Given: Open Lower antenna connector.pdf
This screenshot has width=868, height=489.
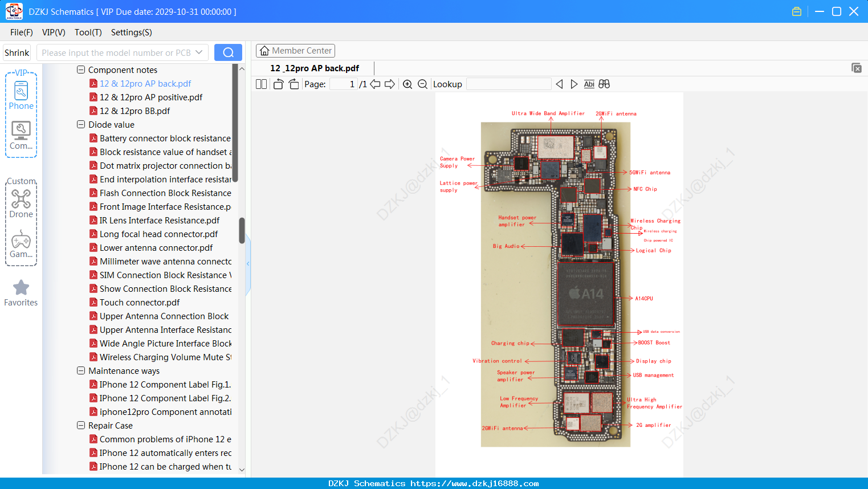Looking at the screenshot, I should click(x=156, y=247).
